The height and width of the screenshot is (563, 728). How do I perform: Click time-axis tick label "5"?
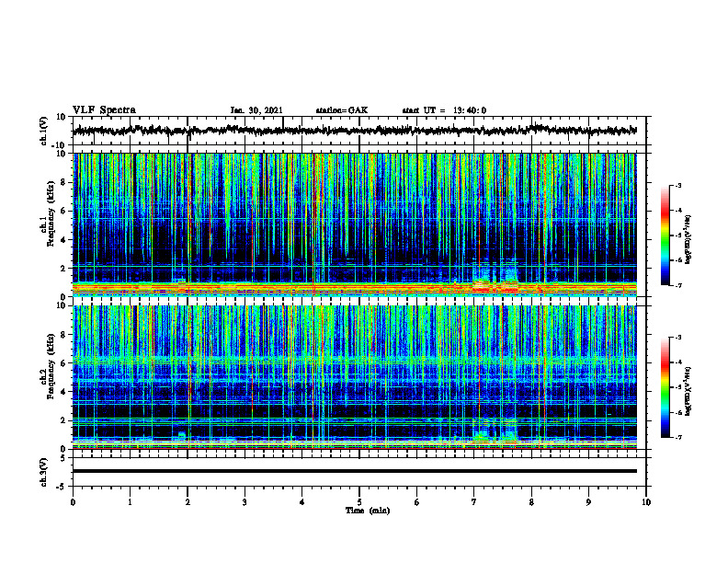(x=359, y=502)
